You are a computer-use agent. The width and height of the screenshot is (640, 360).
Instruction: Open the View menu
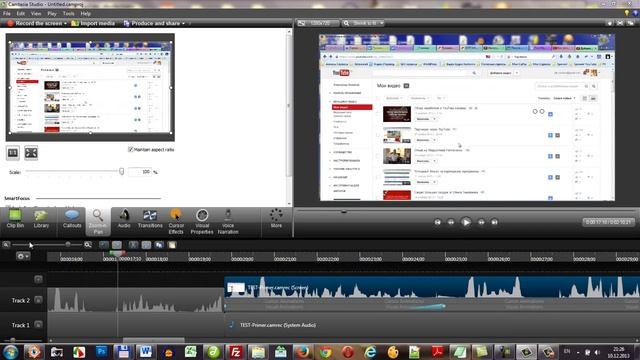pos(36,13)
